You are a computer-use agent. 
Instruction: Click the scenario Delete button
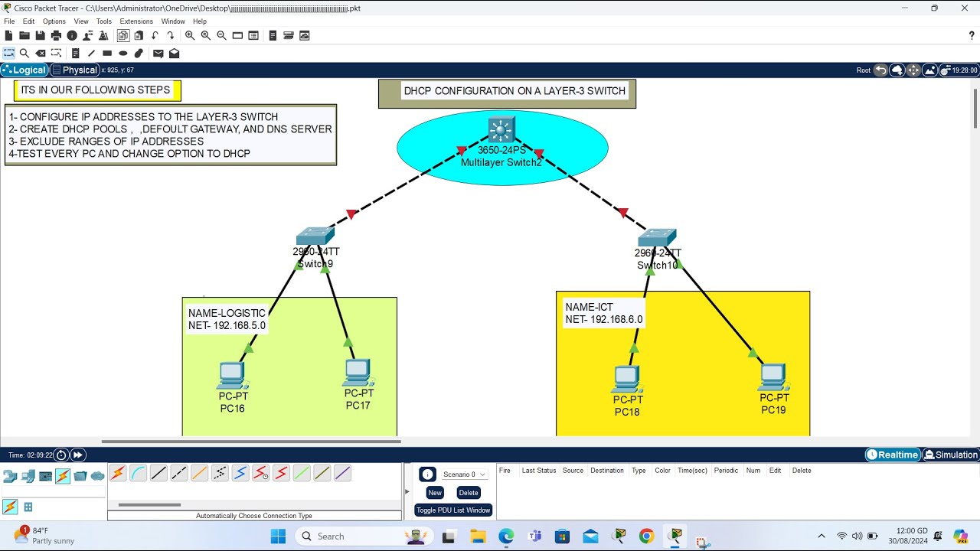pyautogui.click(x=469, y=493)
